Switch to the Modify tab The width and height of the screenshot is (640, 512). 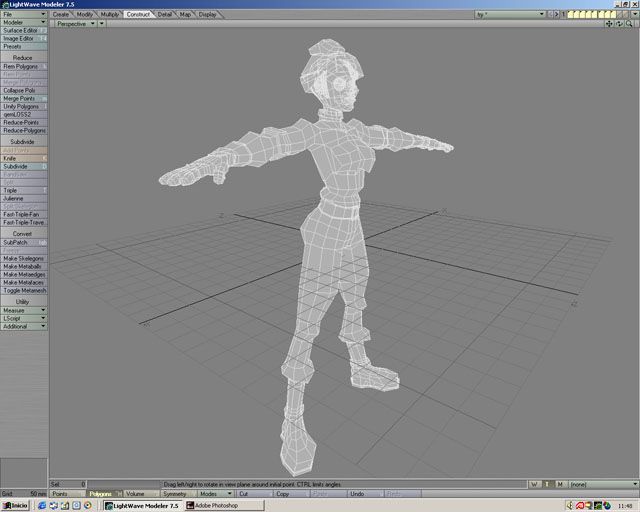pos(84,14)
